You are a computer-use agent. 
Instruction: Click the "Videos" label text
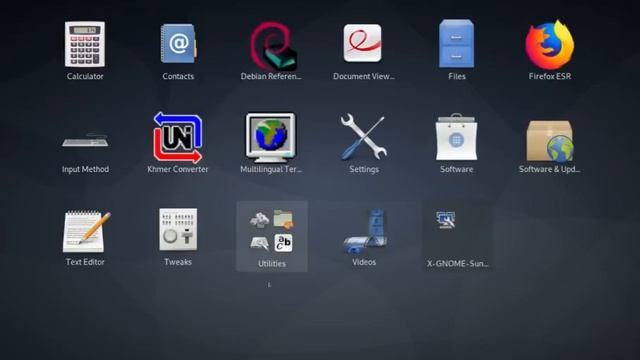pos(364,262)
